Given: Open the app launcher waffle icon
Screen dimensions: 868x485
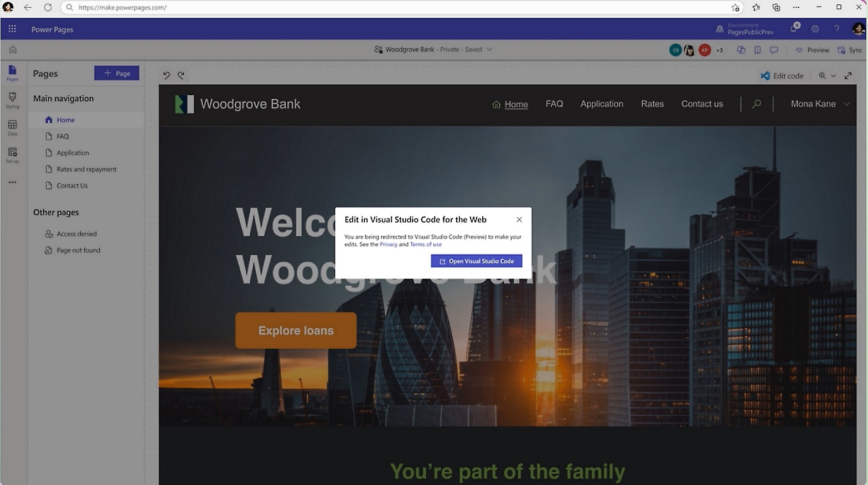Looking at the screenshot, I should [x=12, y=29].
